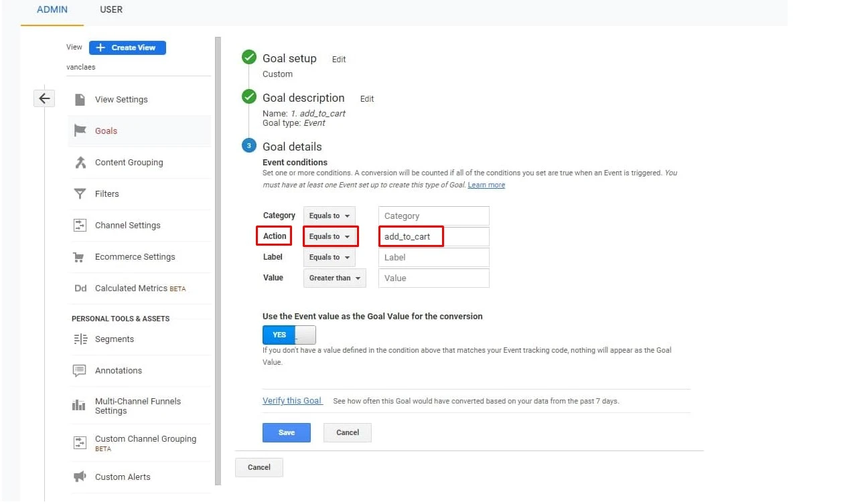
Task: Open the Action condition Equals to dropdown
Action: click(x=330, y=236)
